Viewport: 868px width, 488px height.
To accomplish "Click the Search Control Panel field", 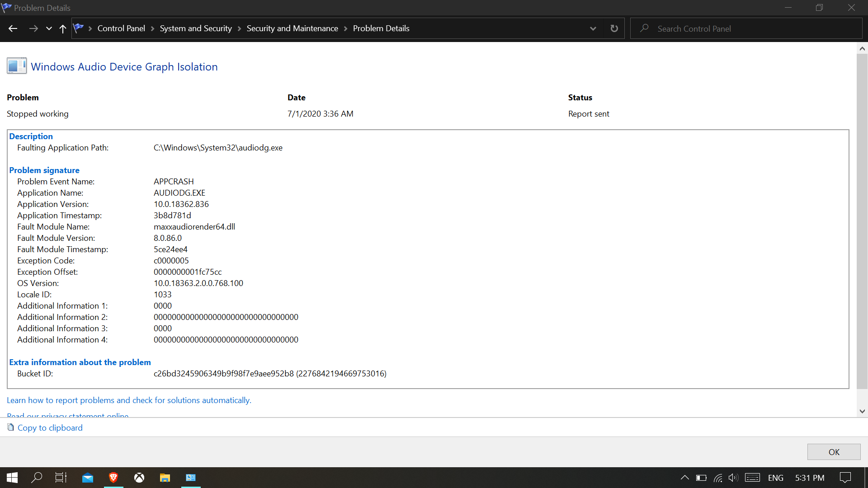I will point(746,28).
